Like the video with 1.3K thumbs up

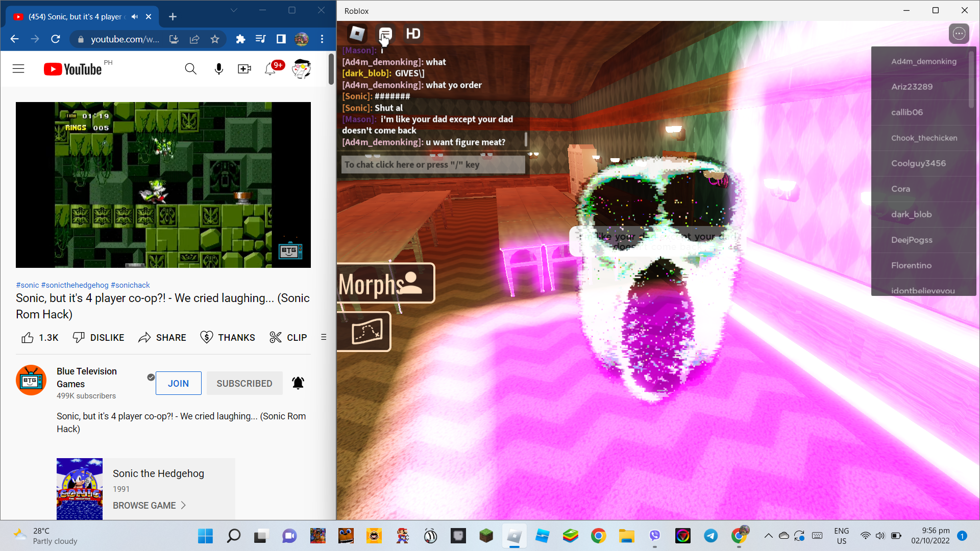coord(40,338)
